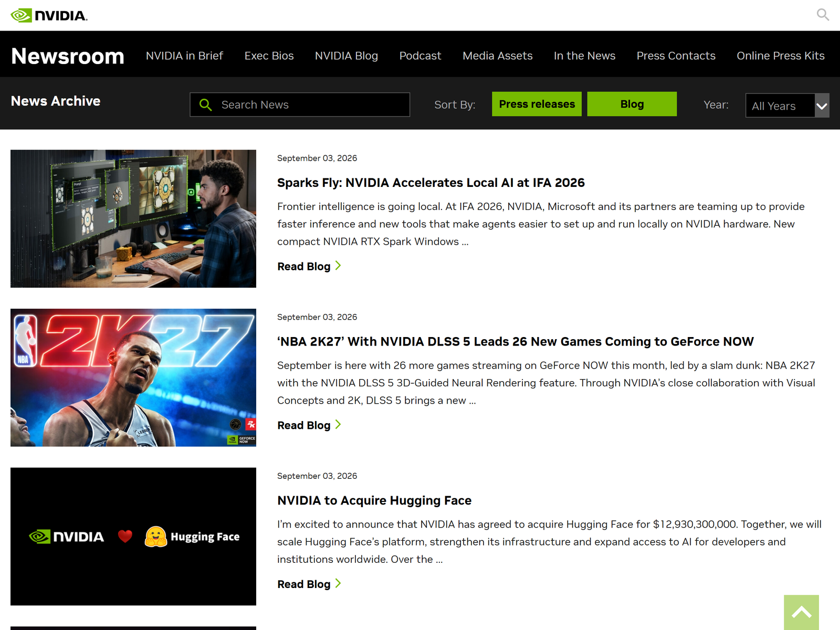Open NVIDIA to Acquire Hugging Face headline
Screen dimensions: 840x630
click(374, 500)
